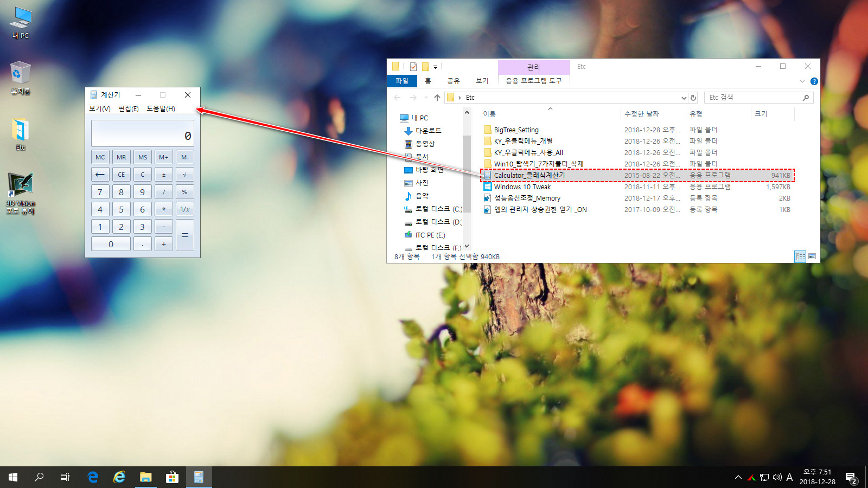Open the 3D Vision photo viewer shortcut
This screenshot has width=868, height=488.
click(21, 193)
